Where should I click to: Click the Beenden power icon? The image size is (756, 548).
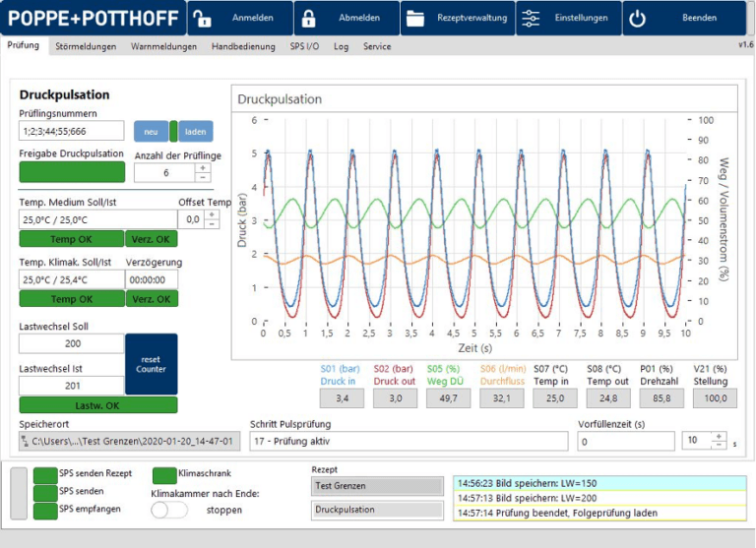637,19
